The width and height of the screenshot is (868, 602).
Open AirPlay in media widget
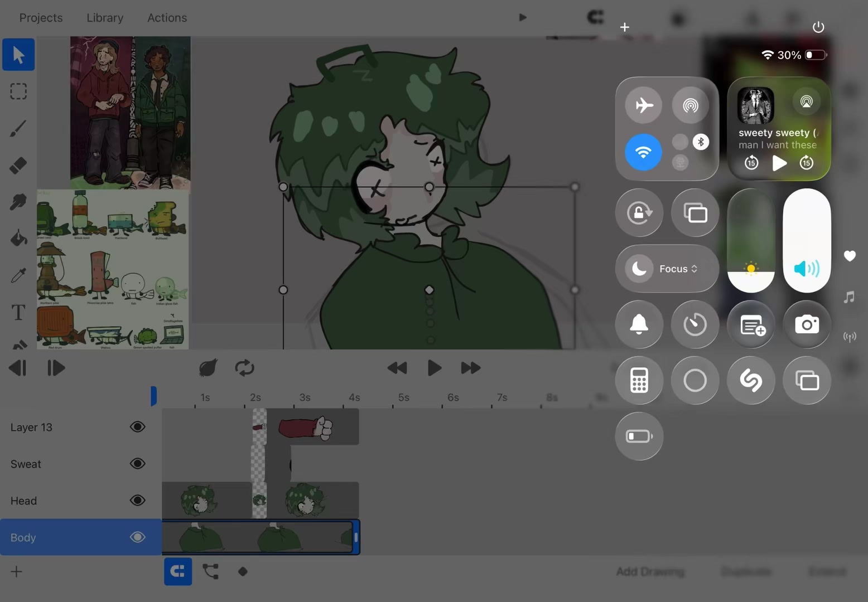[x=806, y=101]
